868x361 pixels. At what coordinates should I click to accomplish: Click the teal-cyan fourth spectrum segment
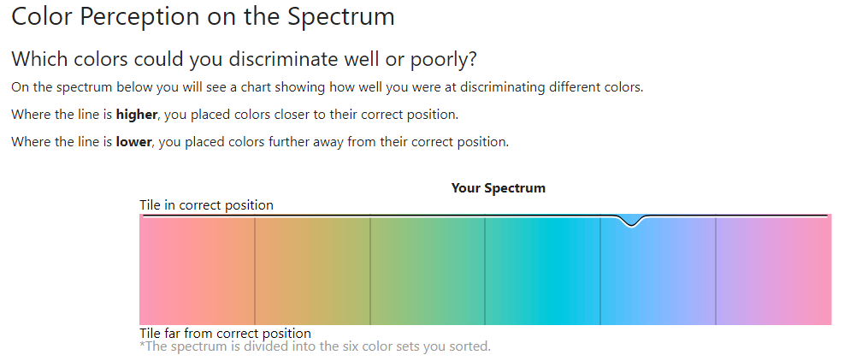tap(542, 269)
